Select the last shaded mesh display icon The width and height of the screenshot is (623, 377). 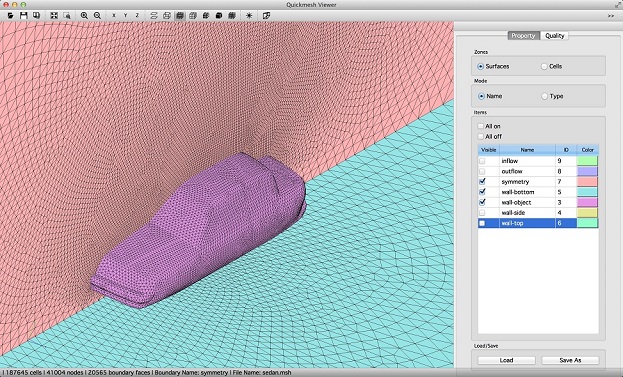232,15
